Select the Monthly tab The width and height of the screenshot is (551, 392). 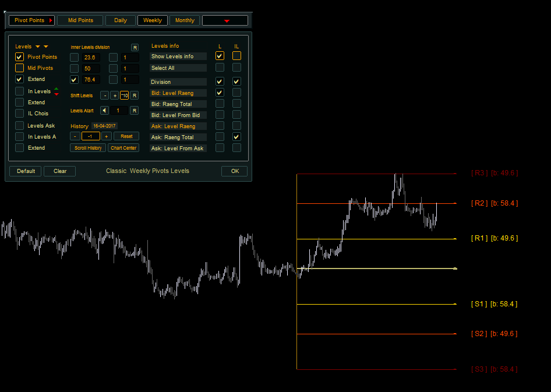(x=185, y=20)
